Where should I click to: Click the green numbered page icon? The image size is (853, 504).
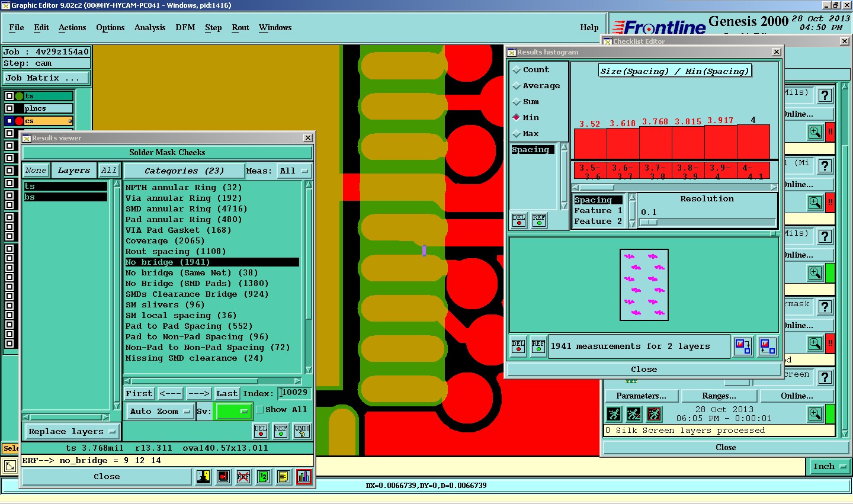[x=264, y=477]
